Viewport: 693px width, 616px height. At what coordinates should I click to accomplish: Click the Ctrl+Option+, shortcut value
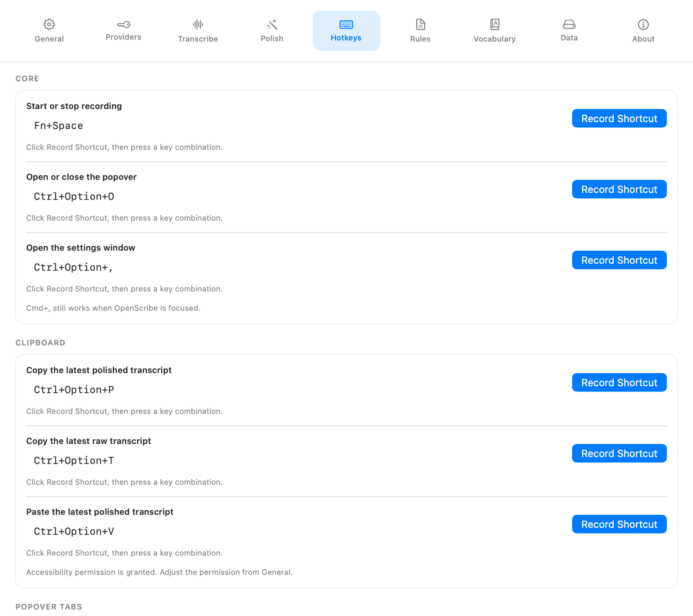click(73, 268)
